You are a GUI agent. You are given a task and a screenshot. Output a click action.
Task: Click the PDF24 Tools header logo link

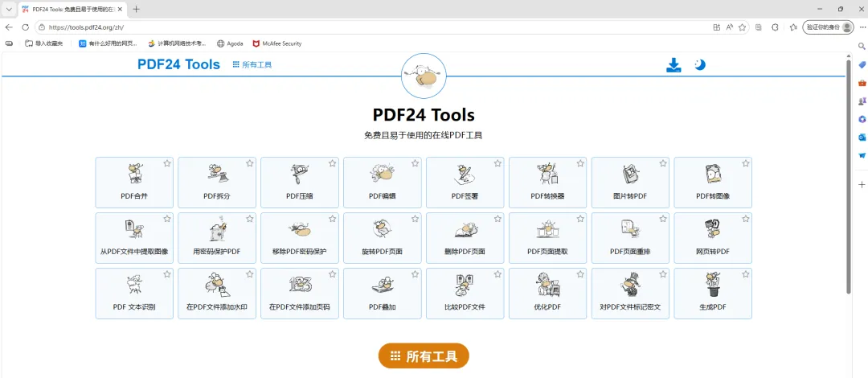point(178,64)
